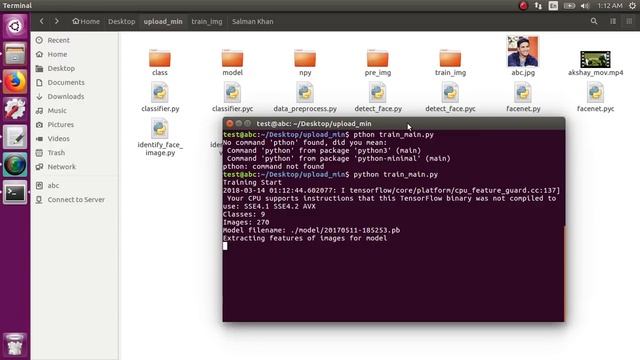640x360 pixels.
Task: Select the train_img folder icon
Action: [x=450, y=58]
